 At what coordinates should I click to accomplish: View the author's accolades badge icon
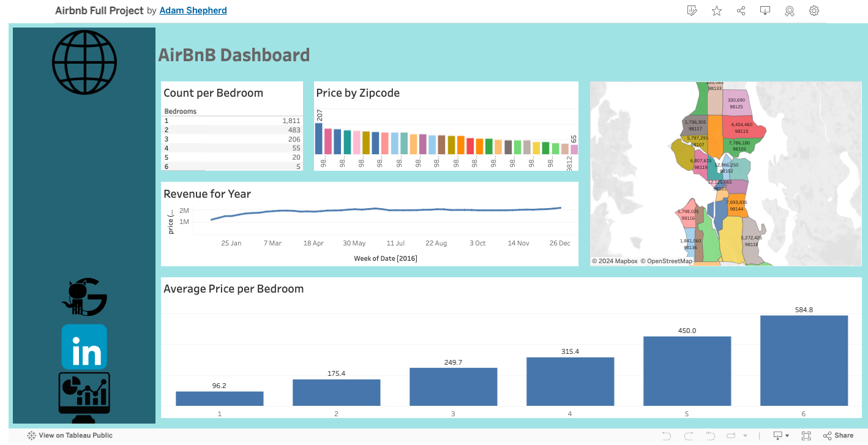(790, 10)
